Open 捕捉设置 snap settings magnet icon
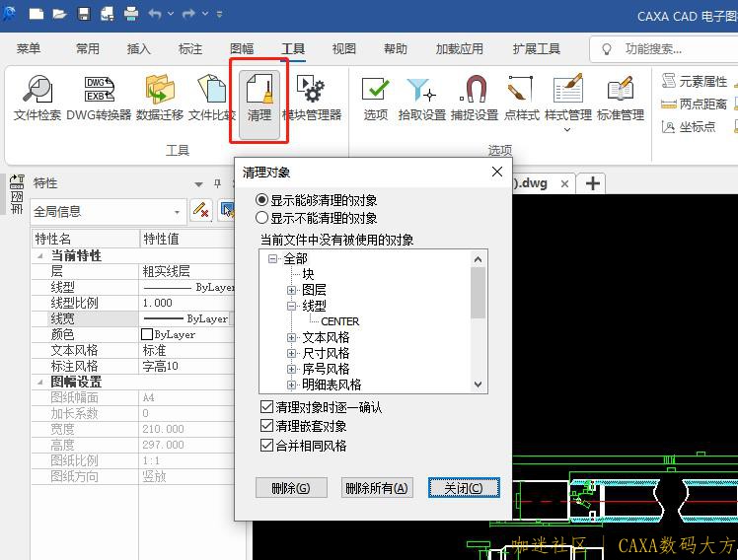Viewport: 738px width, 560px height. [x=475, y=97]
